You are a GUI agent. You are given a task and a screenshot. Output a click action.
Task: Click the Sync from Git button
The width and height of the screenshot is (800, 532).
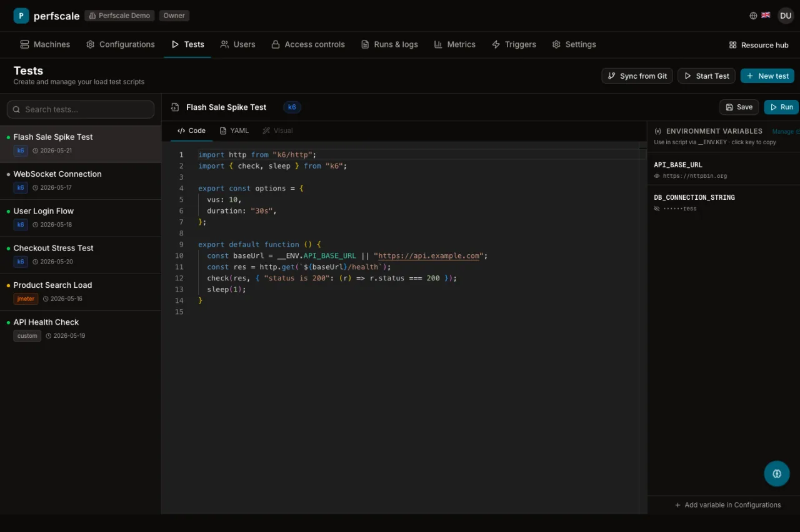point(637,76)
